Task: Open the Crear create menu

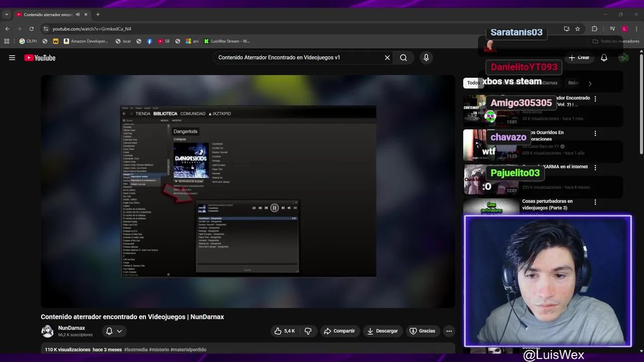Action: pos(579,58)
